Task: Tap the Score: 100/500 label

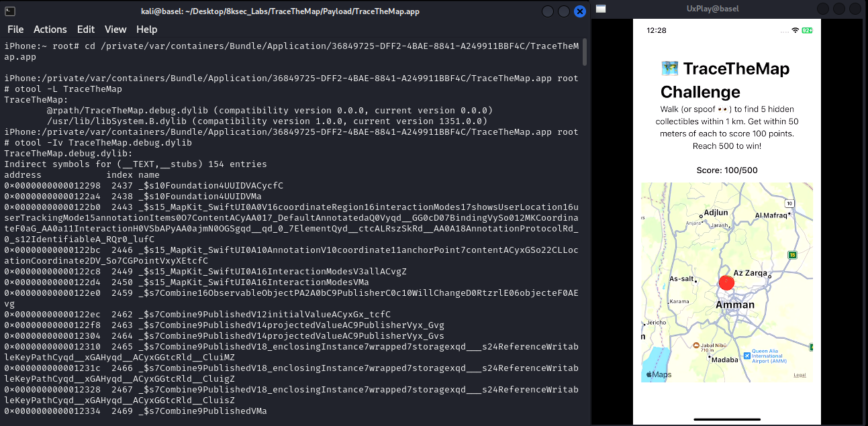Action: (726, 170)
